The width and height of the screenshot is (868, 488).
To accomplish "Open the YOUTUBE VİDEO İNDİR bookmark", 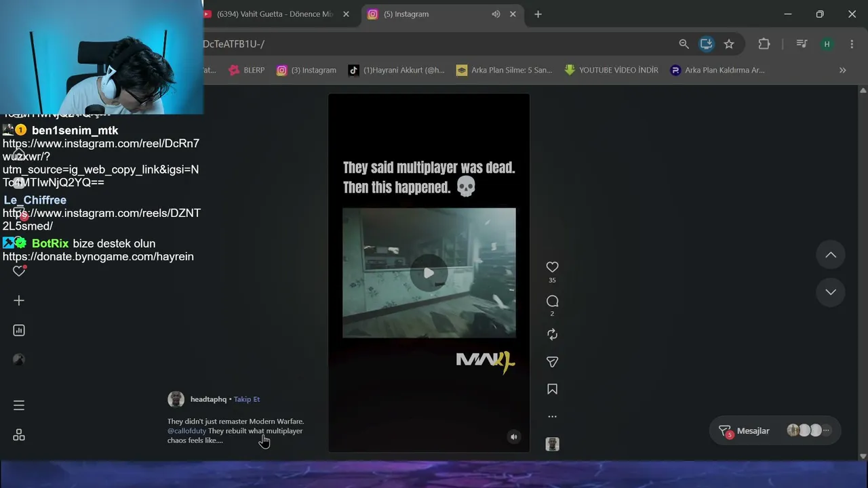I will point(611,70).
